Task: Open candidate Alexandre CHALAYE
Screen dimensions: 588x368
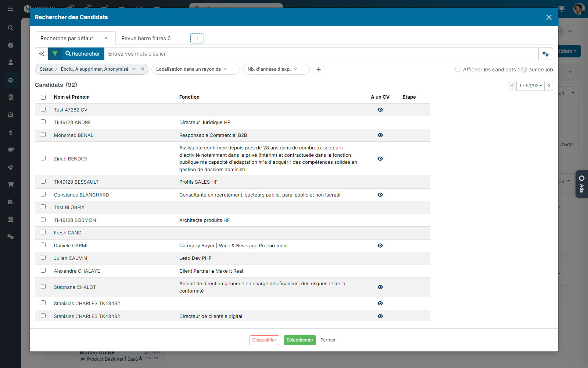Action: [77, 271]
